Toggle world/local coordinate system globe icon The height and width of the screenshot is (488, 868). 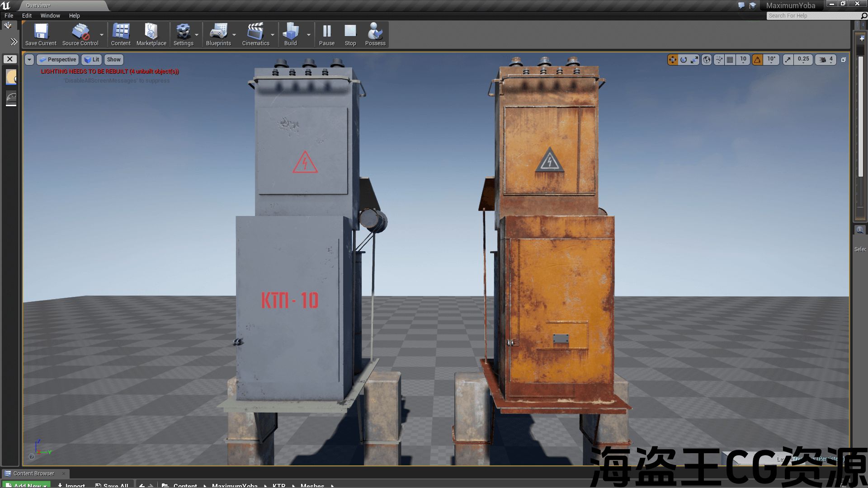[707, 60]
